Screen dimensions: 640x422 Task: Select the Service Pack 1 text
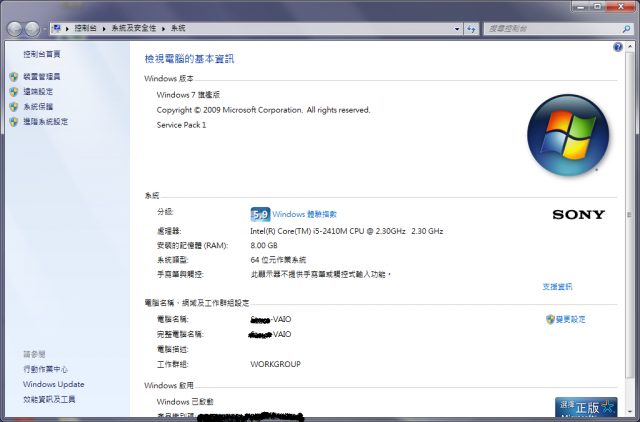pyautogui.click(x=181, y=125)
